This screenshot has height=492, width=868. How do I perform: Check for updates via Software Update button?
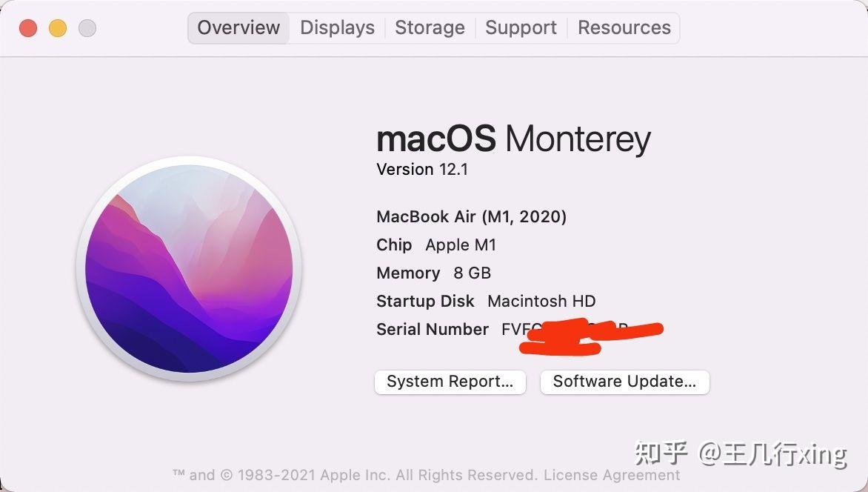tap(624, 382)
